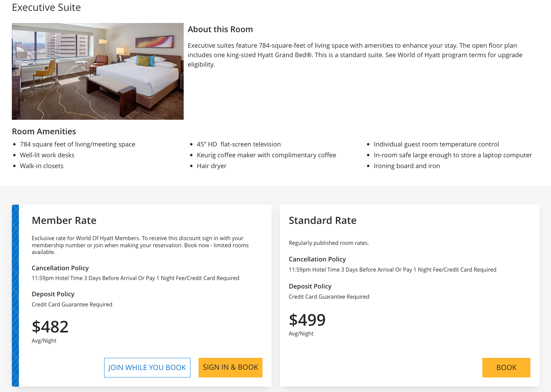551x392 pixels.
Task: Click the Keurig coffee maker amenity item
Action: tap(267, 155)
